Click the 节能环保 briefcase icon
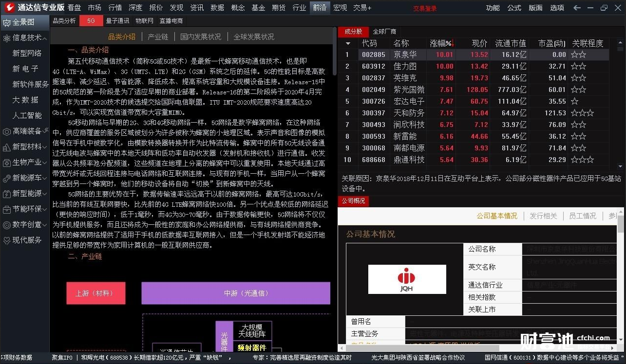 6,209
